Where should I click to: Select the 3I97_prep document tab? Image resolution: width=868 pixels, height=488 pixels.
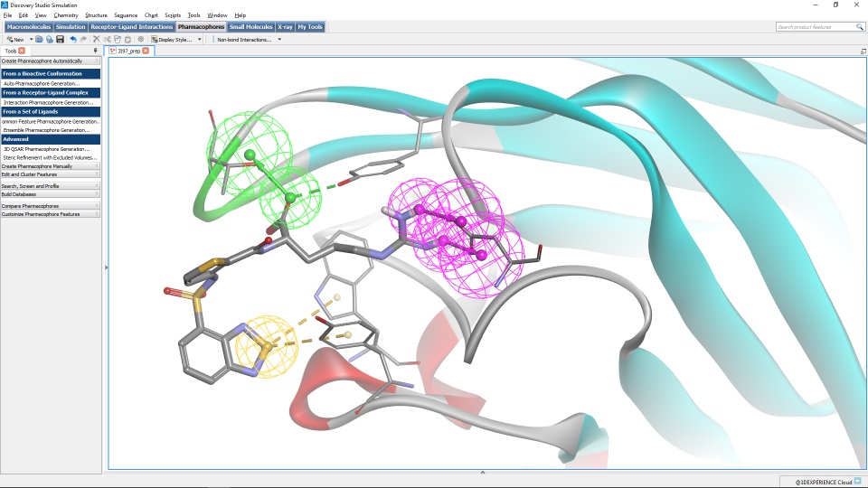(129, 51)
